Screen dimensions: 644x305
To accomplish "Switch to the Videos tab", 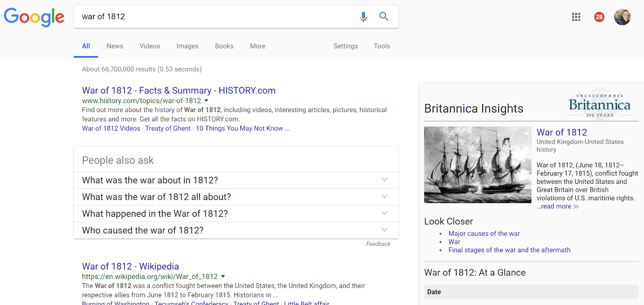I will point(150,46).
